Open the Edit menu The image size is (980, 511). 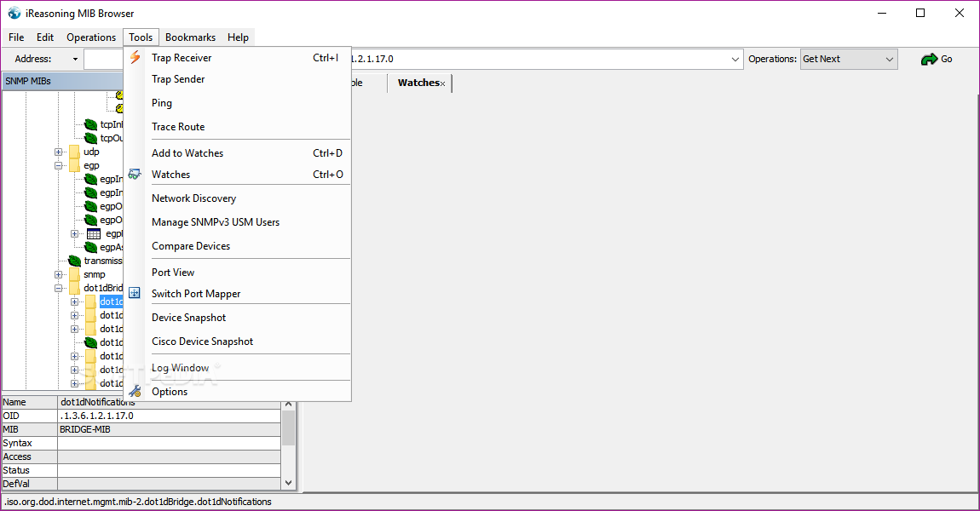(45, 37)
